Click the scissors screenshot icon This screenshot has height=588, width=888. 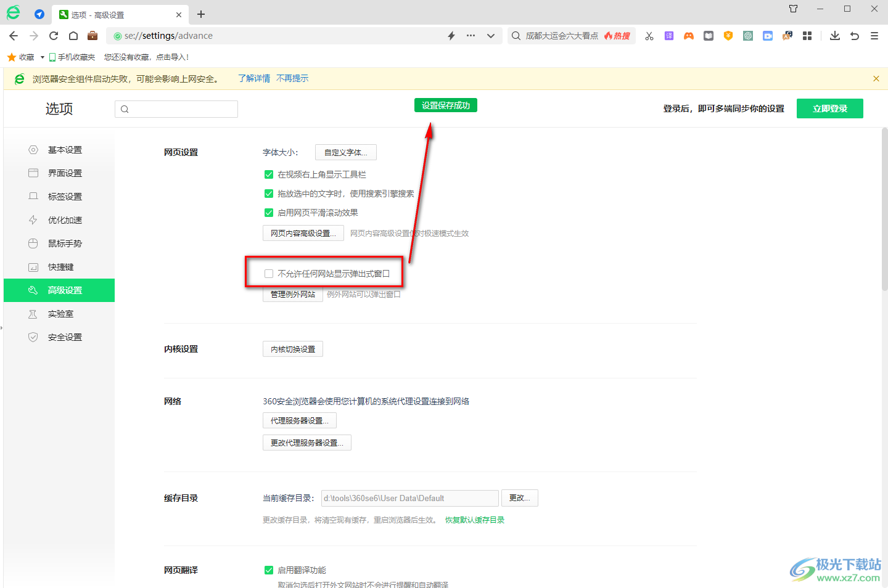point(649,36)
